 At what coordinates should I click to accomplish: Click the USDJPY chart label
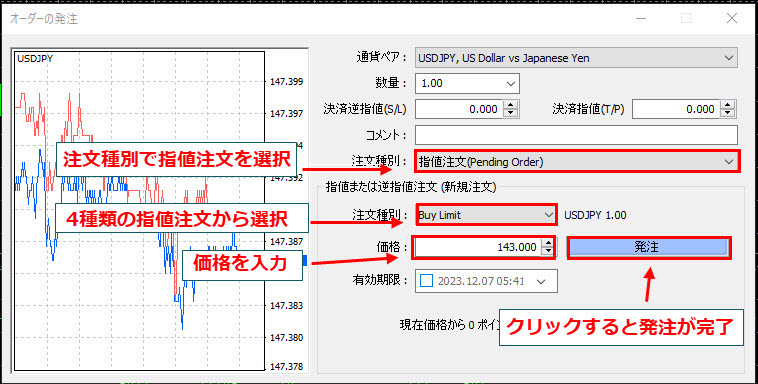[x=35, y=59]
